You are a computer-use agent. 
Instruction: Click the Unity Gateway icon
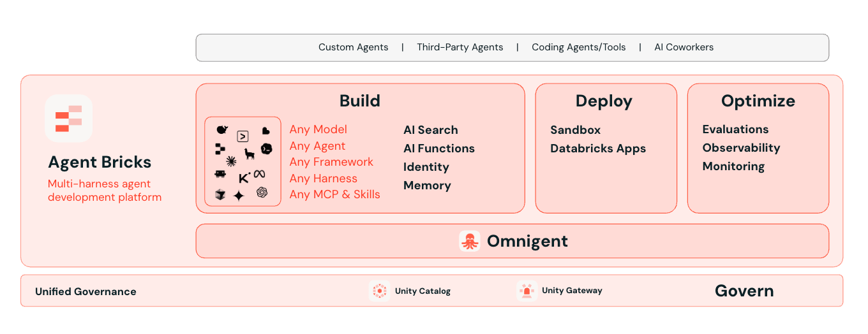point(527,291)
